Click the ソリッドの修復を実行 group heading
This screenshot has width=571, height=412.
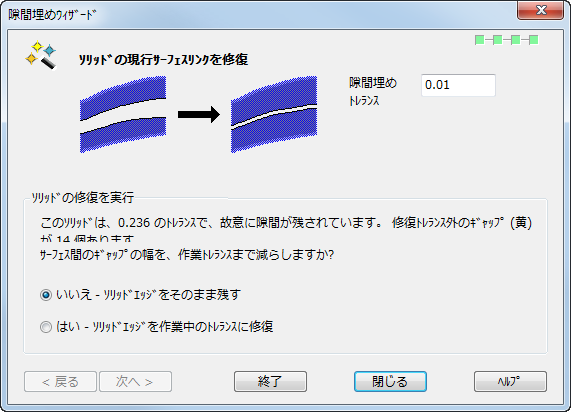83,197
